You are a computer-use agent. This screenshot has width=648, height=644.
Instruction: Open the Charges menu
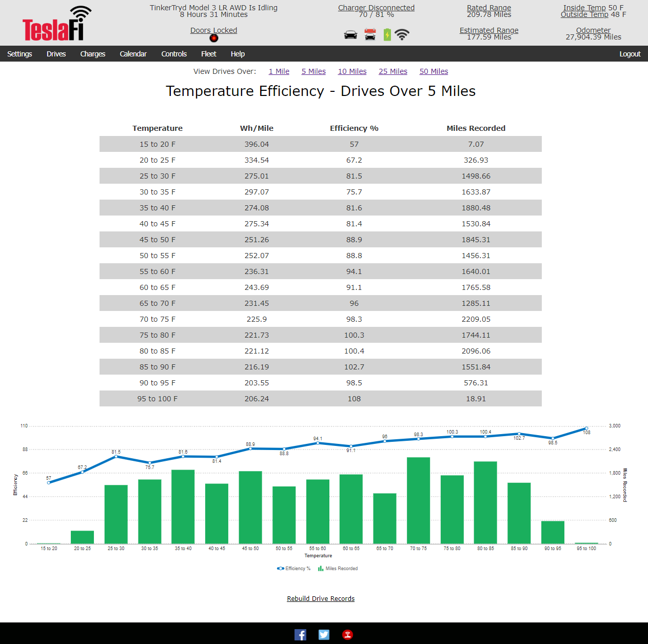click(93, 54)
